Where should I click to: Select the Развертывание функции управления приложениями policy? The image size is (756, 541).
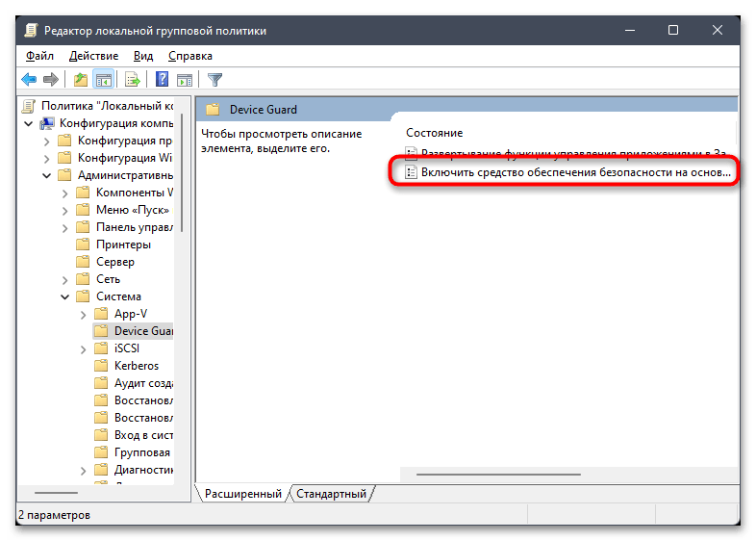pos(565,154)
